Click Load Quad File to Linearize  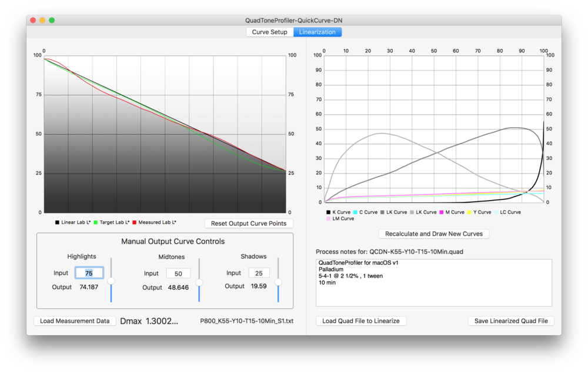pos(361,321)
